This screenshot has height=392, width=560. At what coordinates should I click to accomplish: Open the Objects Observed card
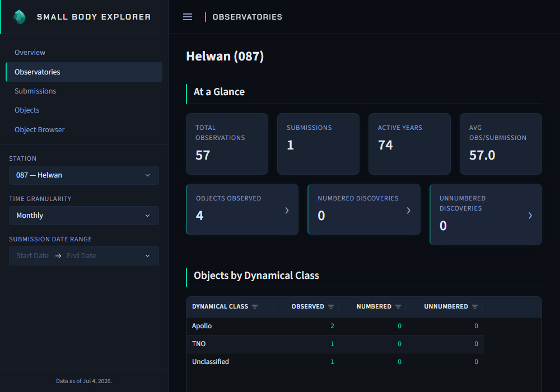[242, 209]
